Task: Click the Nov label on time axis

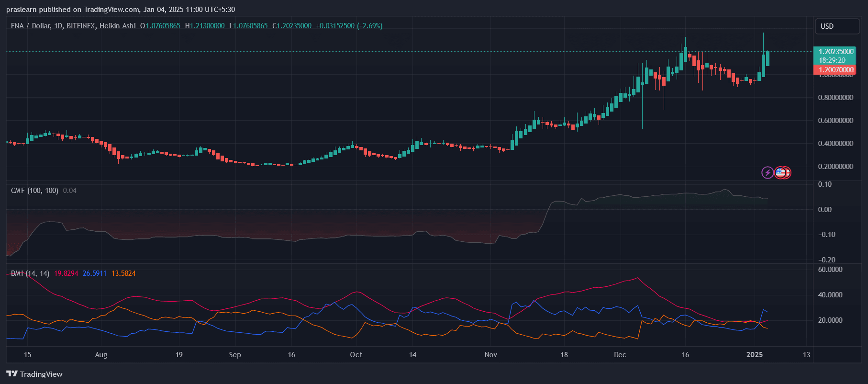Action: coord(490,355)
